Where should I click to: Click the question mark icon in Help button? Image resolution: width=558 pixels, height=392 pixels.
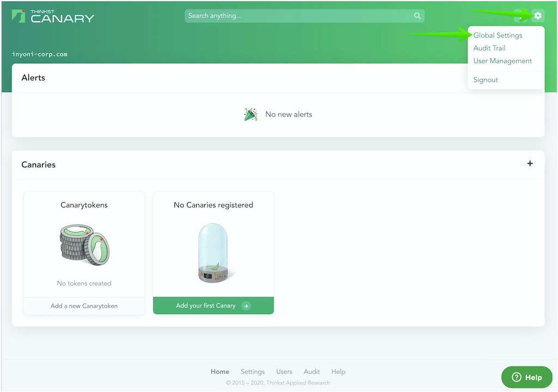pyautogui.click(x=517, y=377)
